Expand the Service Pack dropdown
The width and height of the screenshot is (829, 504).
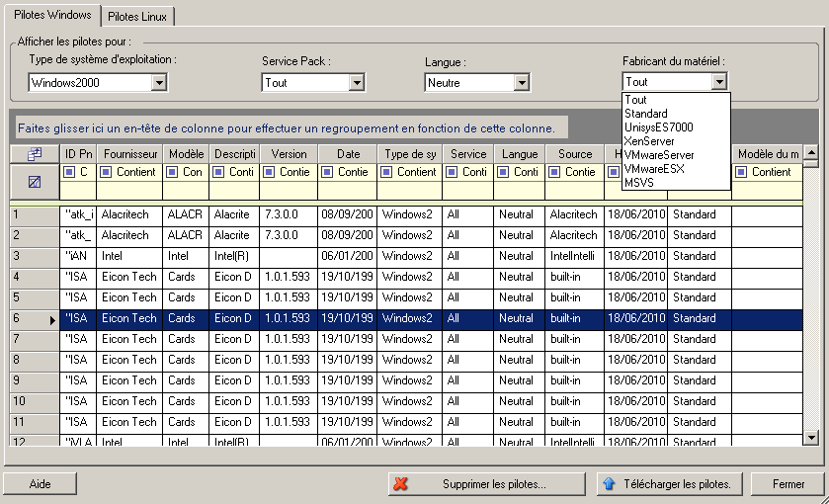[x=357, y=83]
